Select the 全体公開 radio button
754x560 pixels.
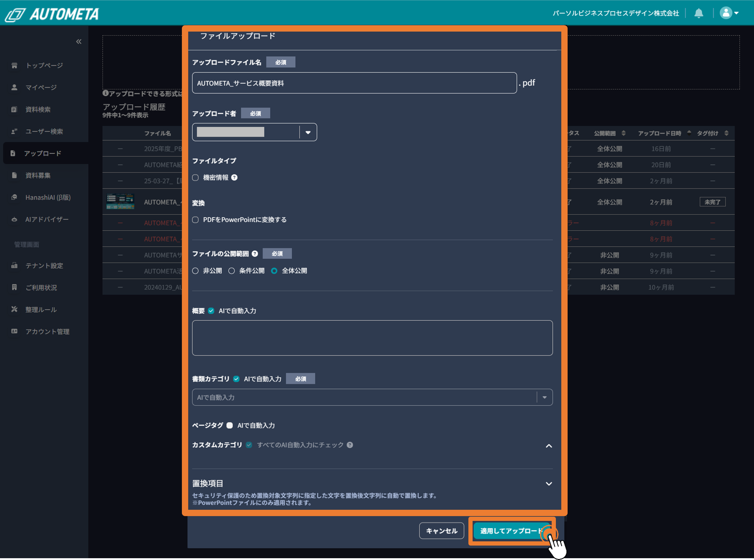click(274, 271)
